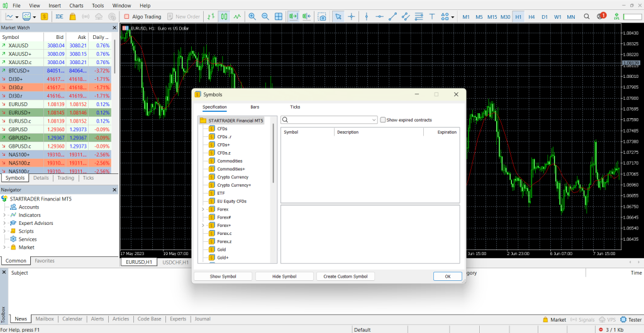Select the BTCUSD+ row in Market Watch
644x333 pixels.
(x=55, y=70)
